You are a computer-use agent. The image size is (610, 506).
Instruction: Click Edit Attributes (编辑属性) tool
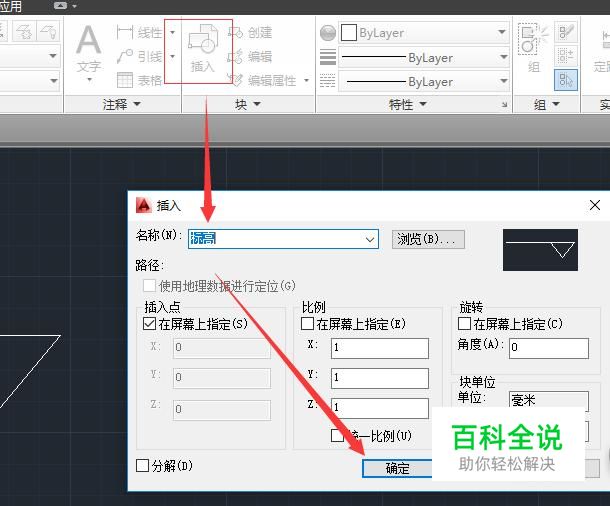(x=262, y=81)
